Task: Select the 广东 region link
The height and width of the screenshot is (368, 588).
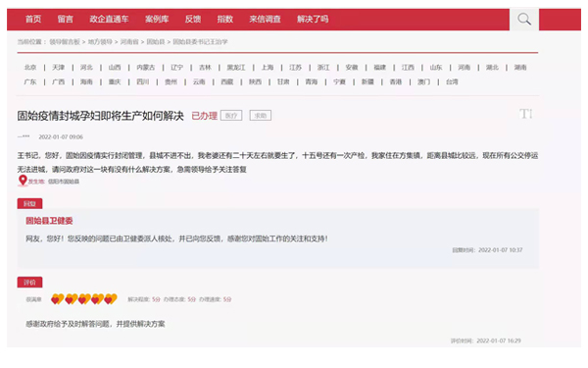Action: pos(30,81)
